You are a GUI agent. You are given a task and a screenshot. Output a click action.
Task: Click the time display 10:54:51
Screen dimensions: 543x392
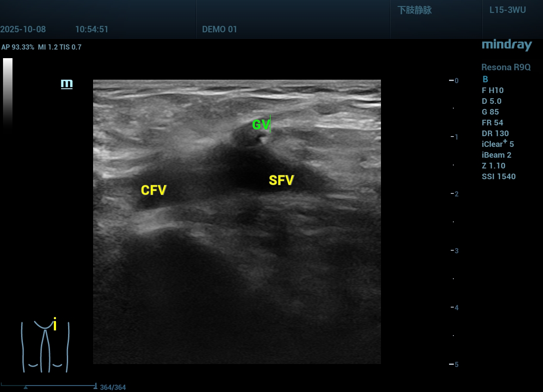(x=92, y=29)
